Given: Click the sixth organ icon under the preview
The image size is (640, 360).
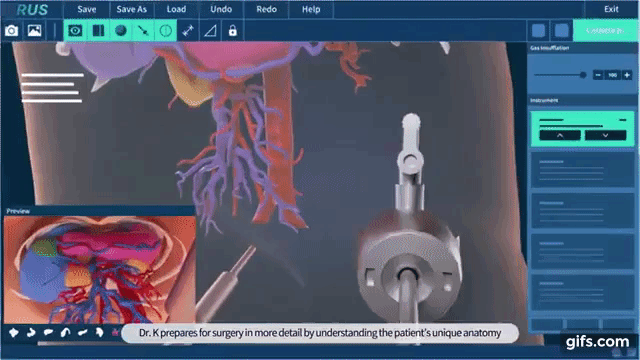Looking at the screenshot, I should tap(100, 333).
